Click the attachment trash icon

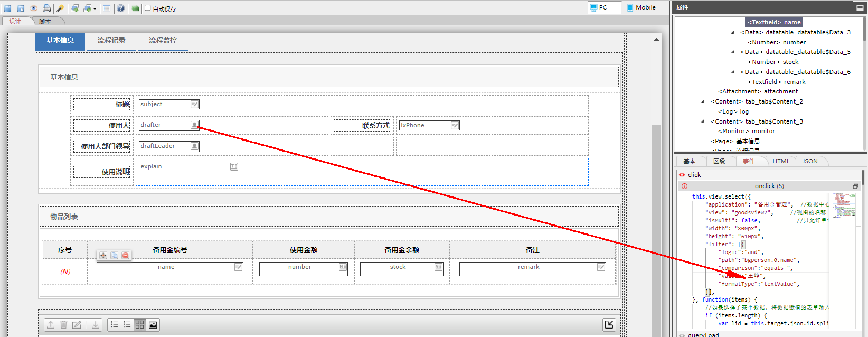tap(63, 325)
